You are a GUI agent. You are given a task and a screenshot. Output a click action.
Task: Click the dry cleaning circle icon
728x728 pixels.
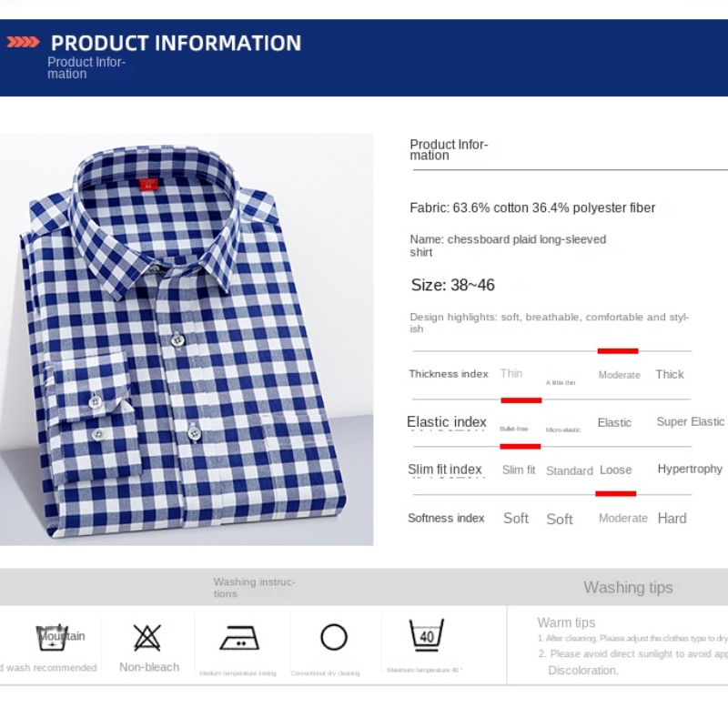[x=334, y=637]
